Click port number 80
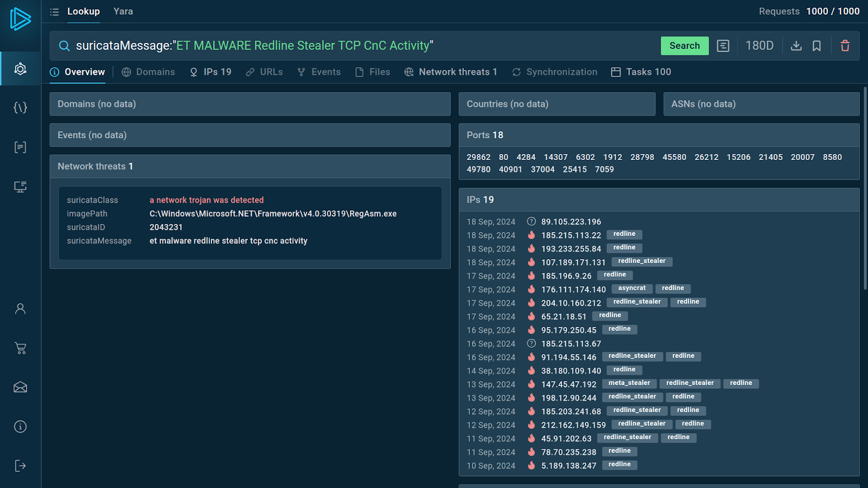Viewport: 868px width, 488px height. click(503, 157)
